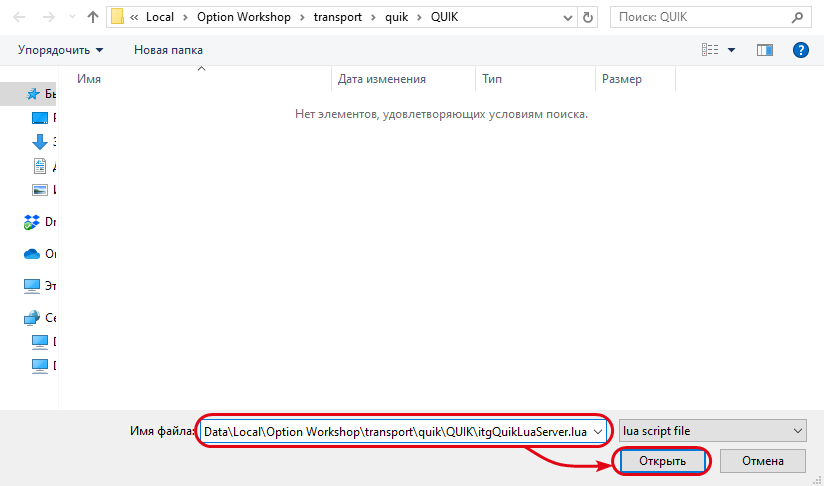Expand the file name history dropdown arrow
This screenshot has height=486, width=824.
[598, 431]
